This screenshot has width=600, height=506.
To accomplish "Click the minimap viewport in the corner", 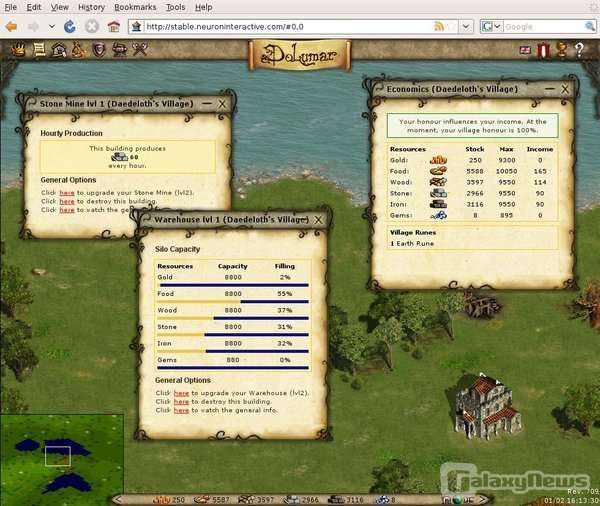I will pos(58,456).
